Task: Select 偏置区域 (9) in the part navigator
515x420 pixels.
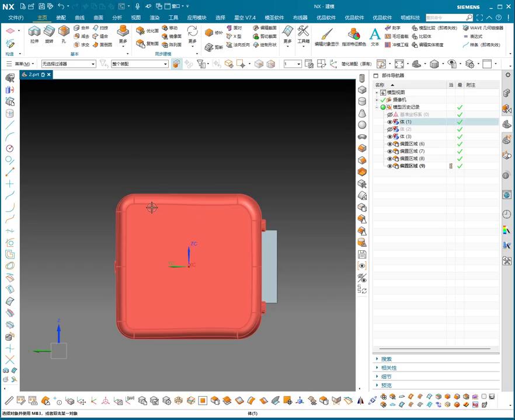Action: [412, 166]
